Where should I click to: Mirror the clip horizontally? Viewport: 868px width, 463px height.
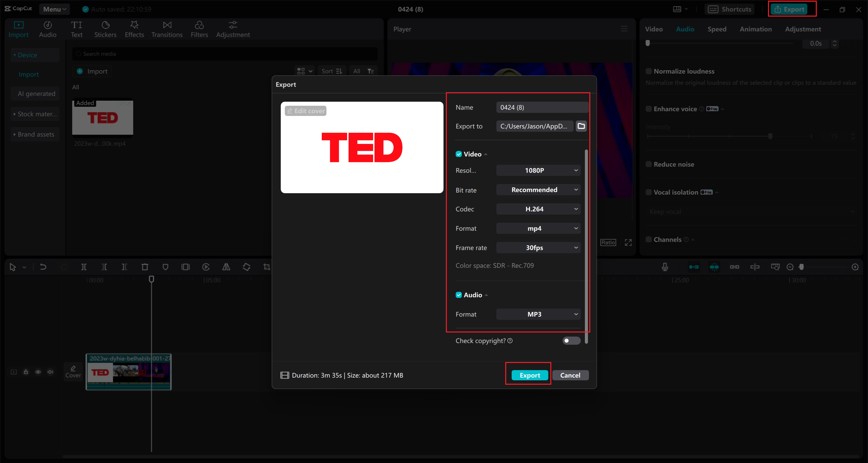tap(226, 267)
